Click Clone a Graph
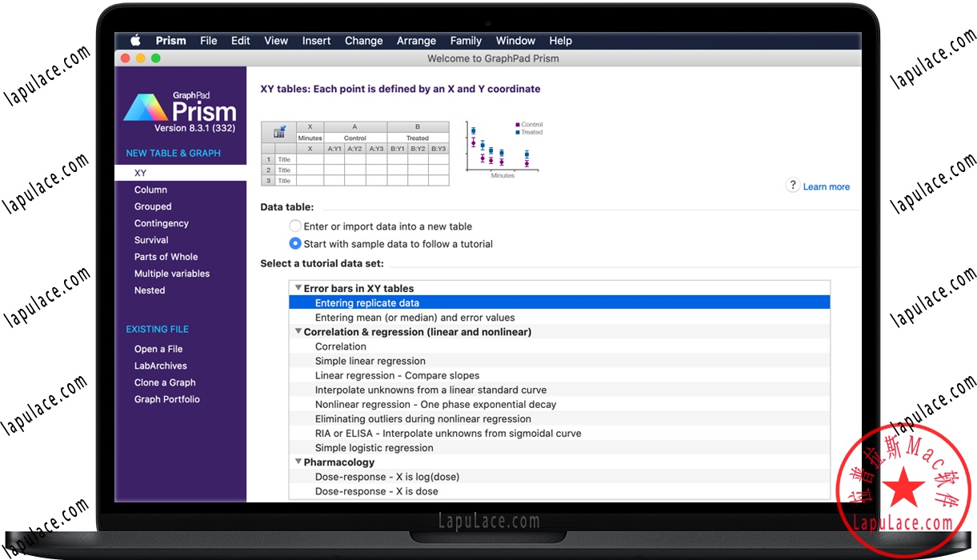The width and height of the screenshot is (977, 560). pos(165,382)
